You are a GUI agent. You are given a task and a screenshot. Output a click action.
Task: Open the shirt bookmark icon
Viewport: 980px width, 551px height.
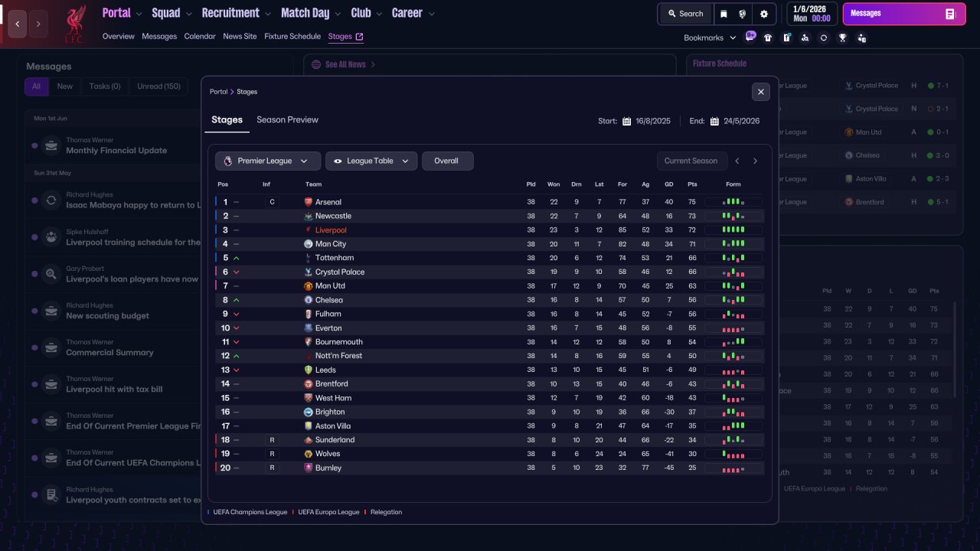coord(768,37)
